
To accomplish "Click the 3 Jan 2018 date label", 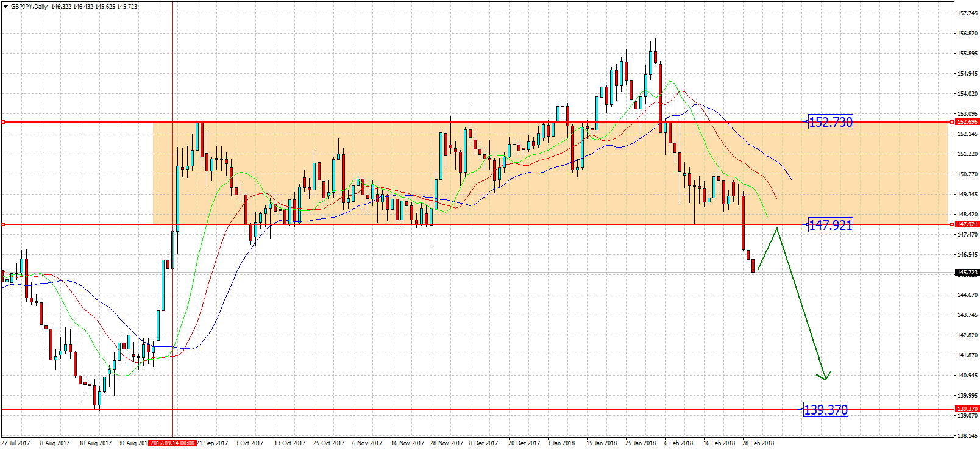I will pyautogui.click(x=561, y=443).
